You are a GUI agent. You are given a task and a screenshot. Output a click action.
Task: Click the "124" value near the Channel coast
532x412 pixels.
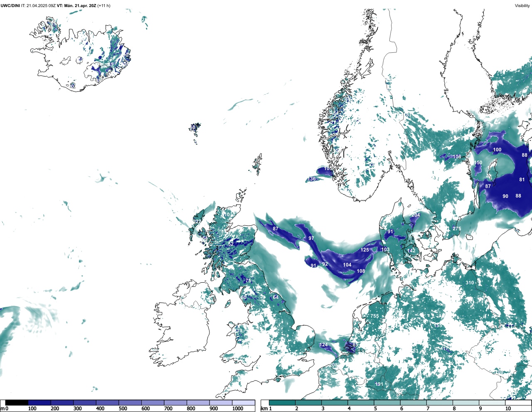pyautogui.click(x=323, y=345)
